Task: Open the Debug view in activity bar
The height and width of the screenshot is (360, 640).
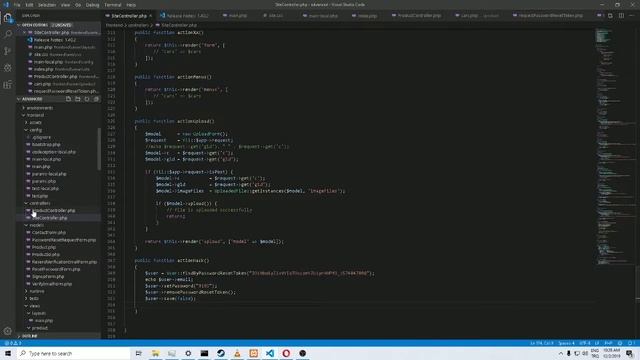Action: pyautogui.click(x=8, y=68)
